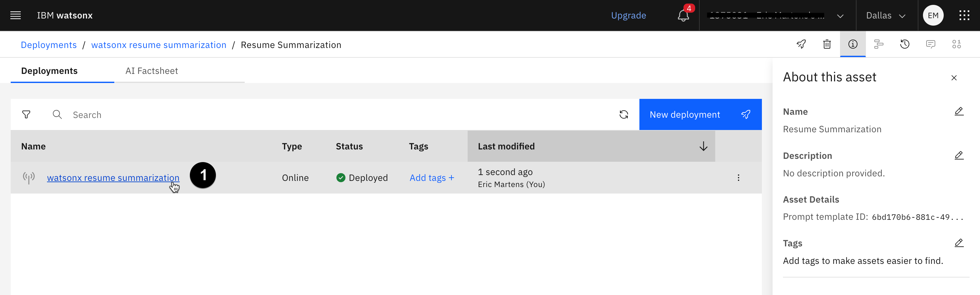This screenshot has height=295, width=980.
Task: Click the filter funnel icon
Action: [x=26, y=114]
